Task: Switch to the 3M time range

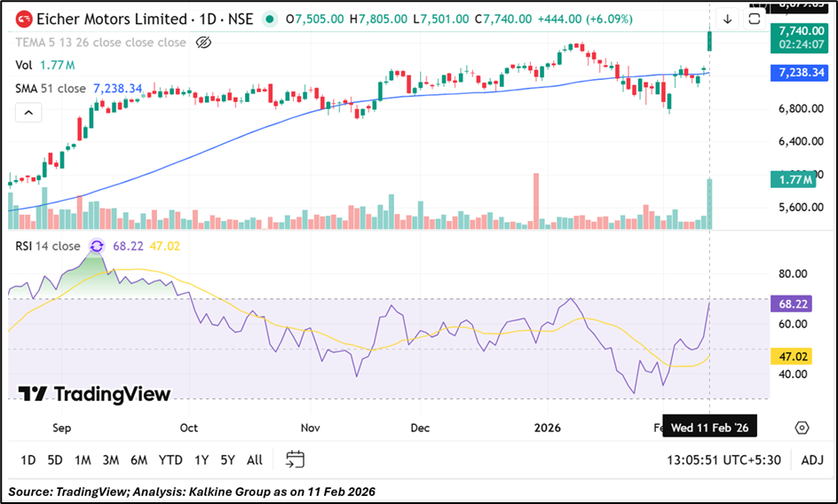Action: click(110, 460)
